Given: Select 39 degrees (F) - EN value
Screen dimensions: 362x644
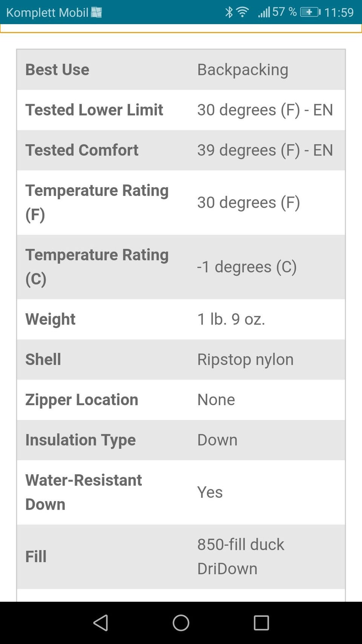Looking at the screenshot, I should [x=265, y=150].
